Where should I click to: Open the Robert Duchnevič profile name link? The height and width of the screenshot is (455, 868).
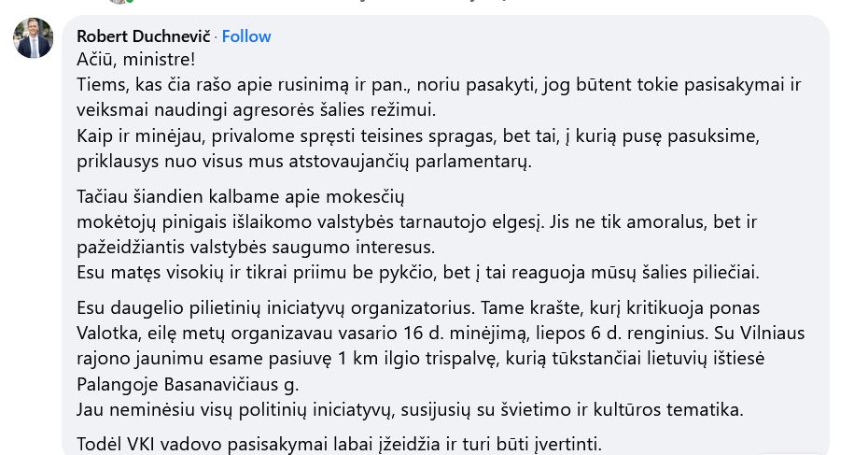click(x=144, y=36)
